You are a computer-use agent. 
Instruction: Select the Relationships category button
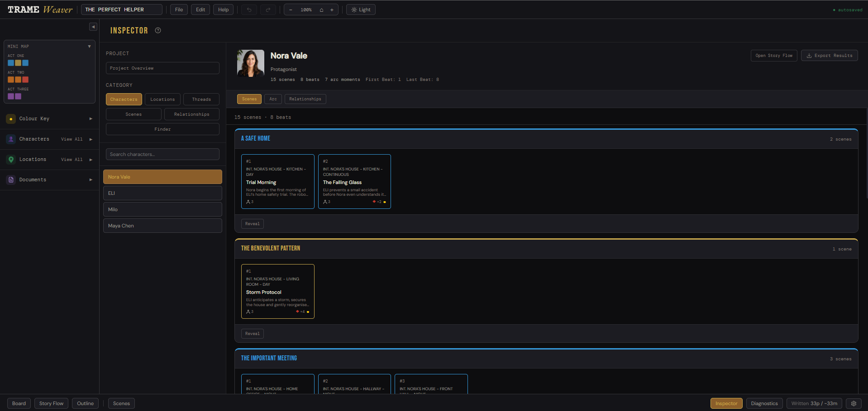pyautogui.click(x=192, y=114)
